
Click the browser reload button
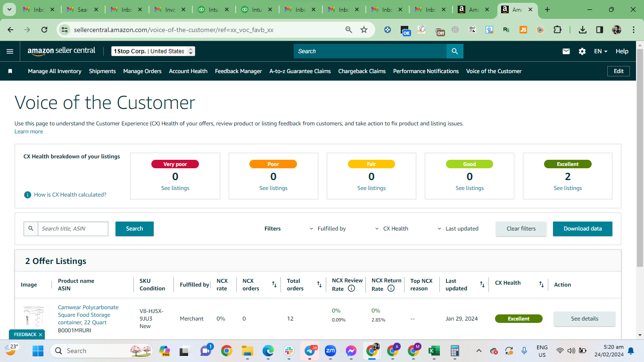[x=44, y=30]
